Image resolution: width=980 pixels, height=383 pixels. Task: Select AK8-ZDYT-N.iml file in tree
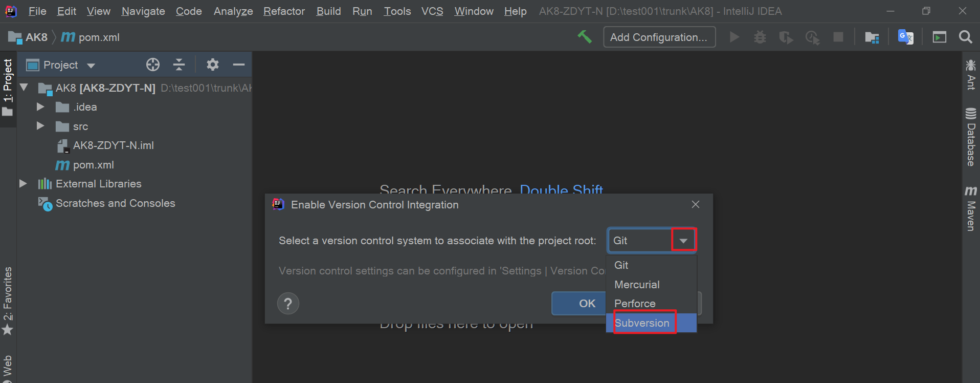(114, 145)
